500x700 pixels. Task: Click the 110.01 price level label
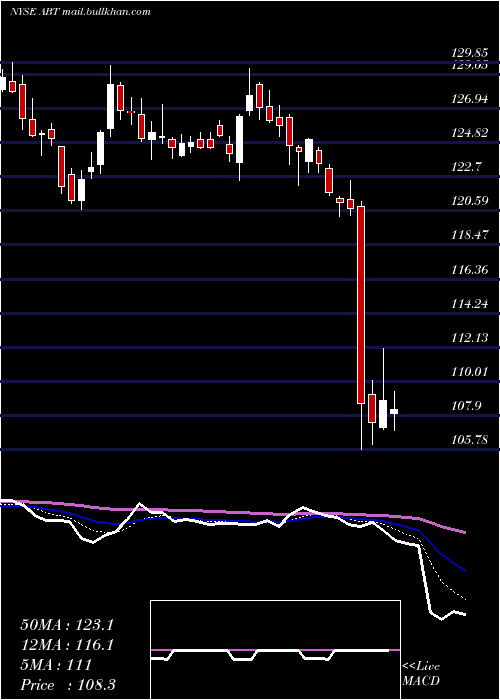point(469,371)
